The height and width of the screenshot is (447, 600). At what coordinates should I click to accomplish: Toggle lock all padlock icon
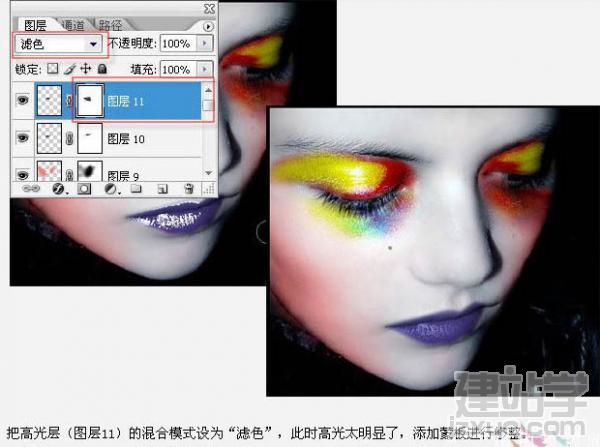(102, 69)
